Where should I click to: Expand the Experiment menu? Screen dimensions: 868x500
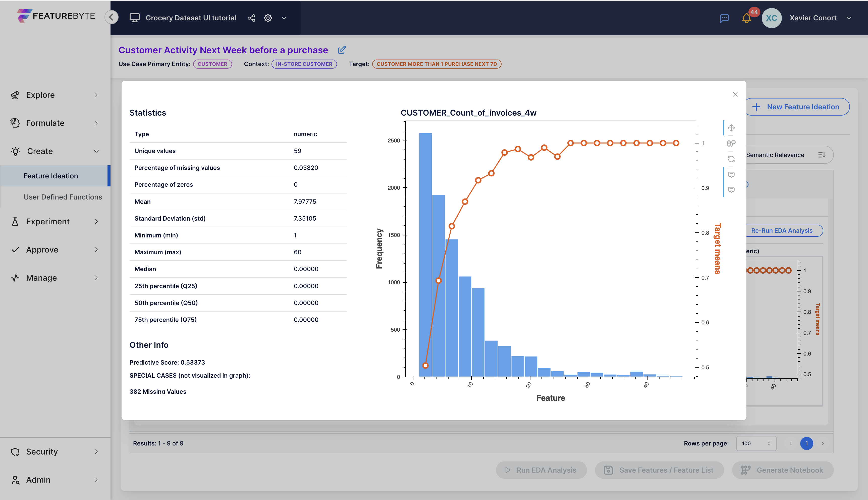coord(55,222)
